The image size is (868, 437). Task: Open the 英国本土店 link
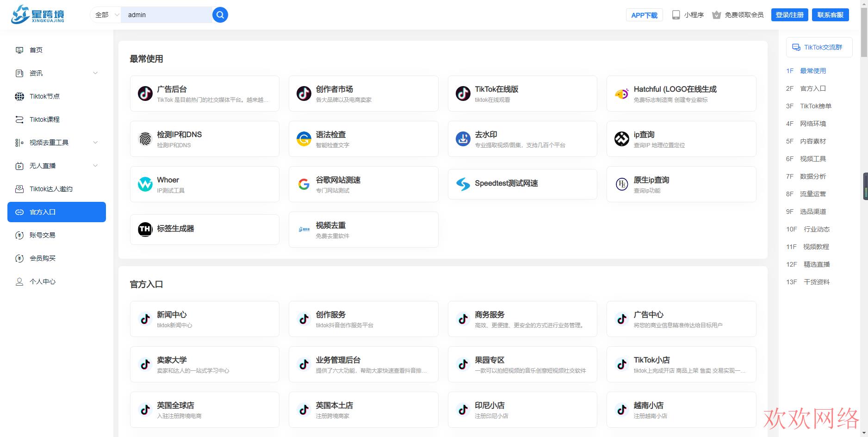[x=364, y=410]
